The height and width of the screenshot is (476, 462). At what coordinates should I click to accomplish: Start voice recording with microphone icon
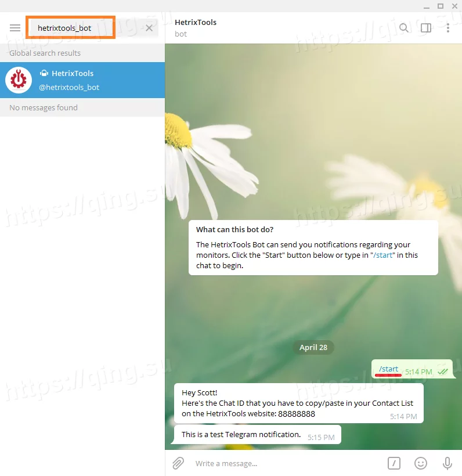[447, 463]
